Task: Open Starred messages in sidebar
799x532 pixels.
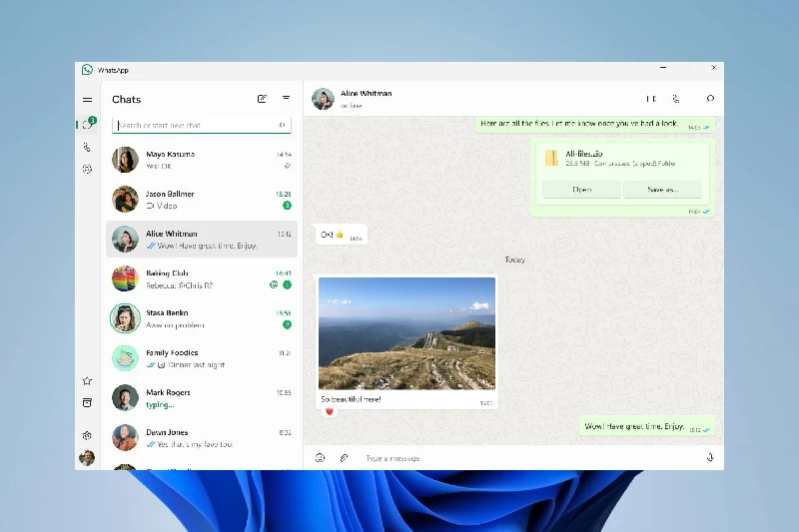Action: pos(87,381)
